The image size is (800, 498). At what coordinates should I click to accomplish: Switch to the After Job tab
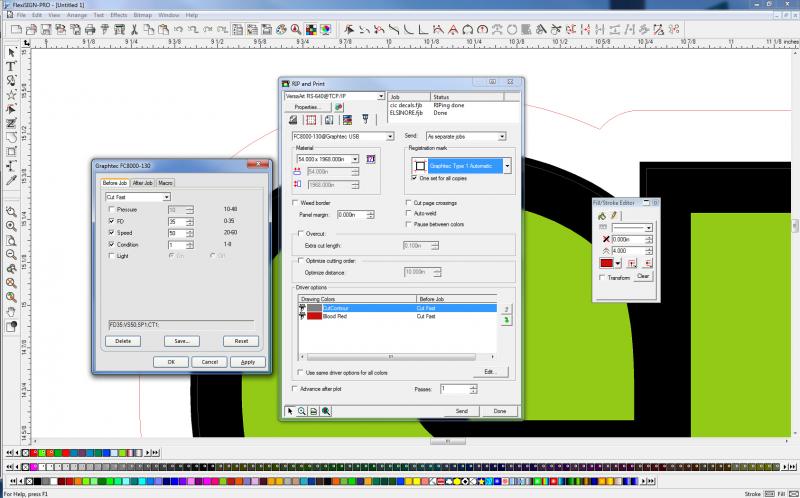[142, 183]
